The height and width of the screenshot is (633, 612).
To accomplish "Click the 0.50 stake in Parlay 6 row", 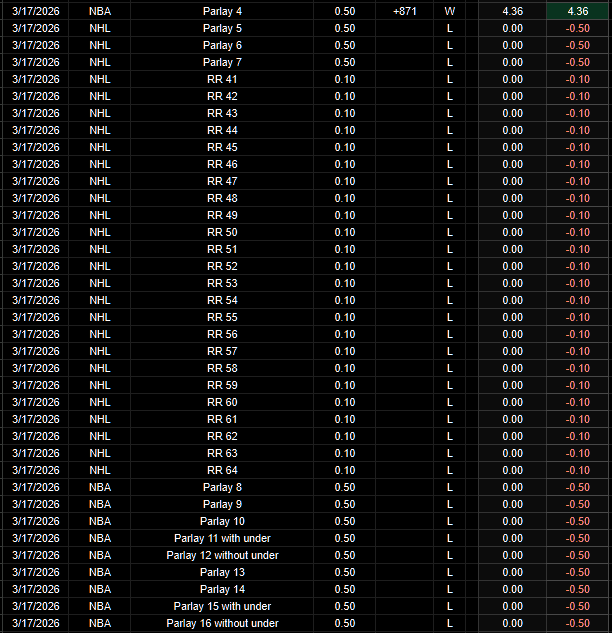I will 345,45.
